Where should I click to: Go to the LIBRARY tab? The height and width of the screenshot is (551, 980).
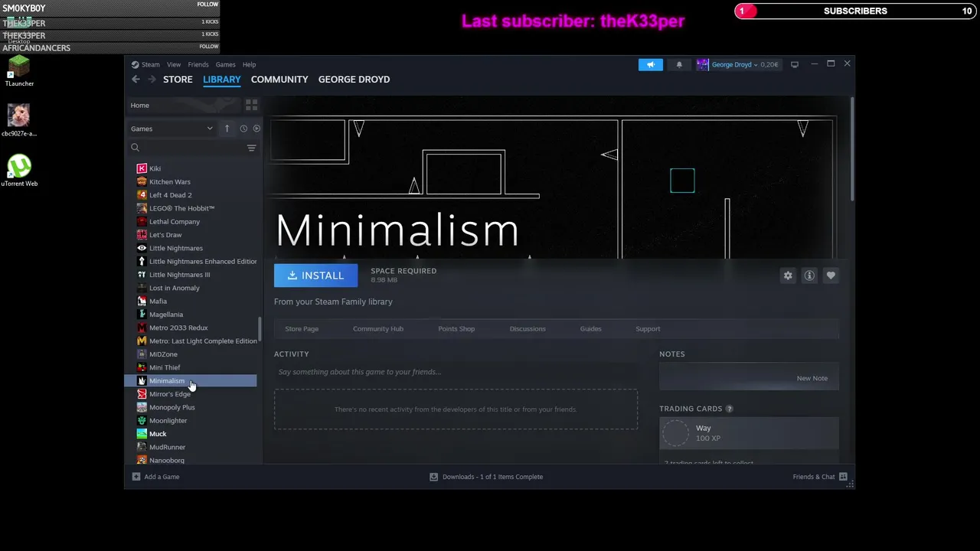coord(222,79)
